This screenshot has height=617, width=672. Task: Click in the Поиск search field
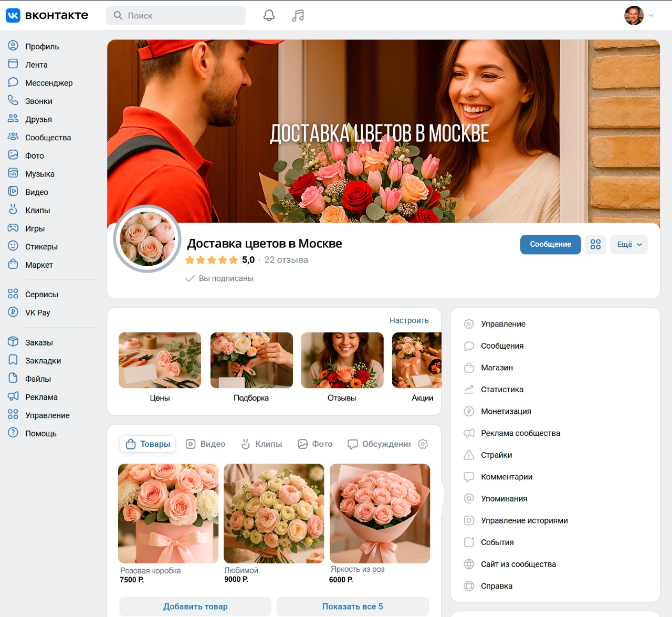click(x=176, y=16)
